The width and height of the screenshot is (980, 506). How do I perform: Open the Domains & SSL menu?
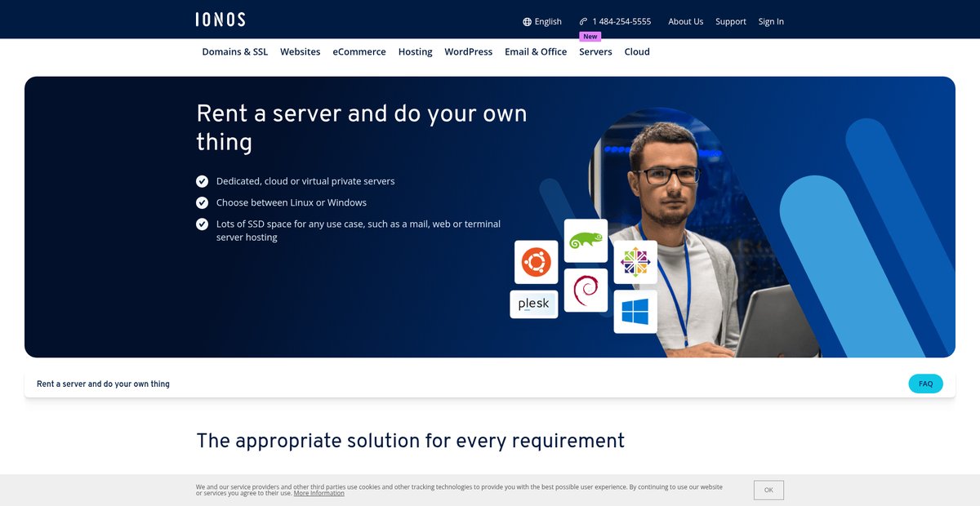[x=235, y=51]
